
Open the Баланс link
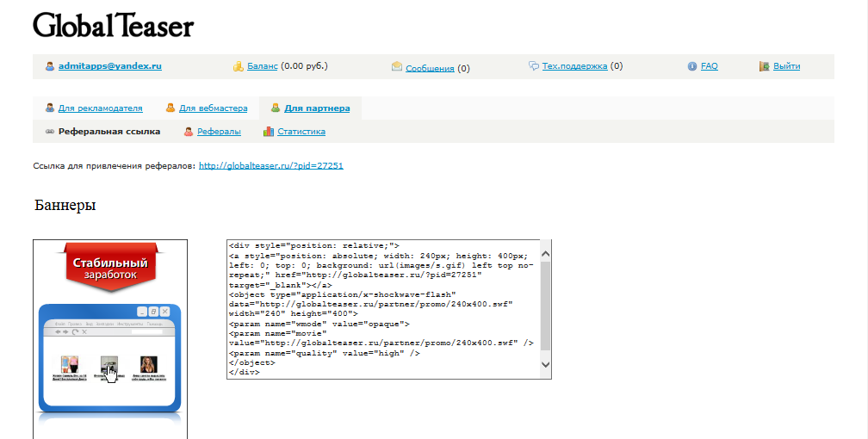tap(263, 66)
